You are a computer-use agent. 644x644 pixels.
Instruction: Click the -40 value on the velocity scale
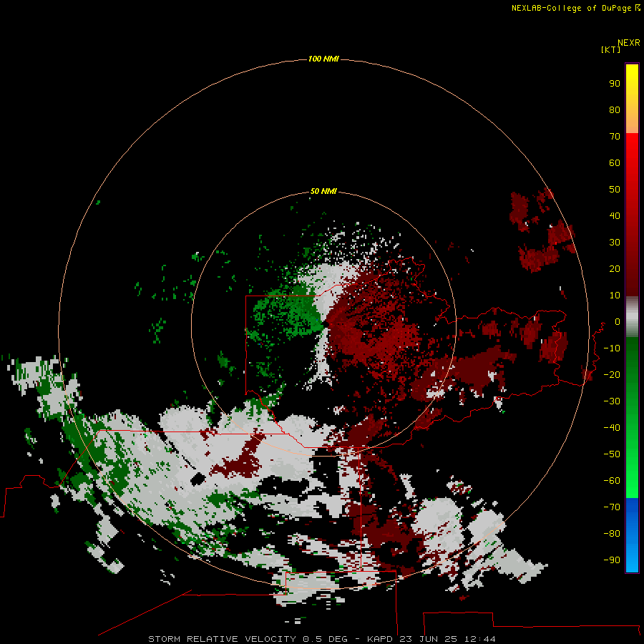pos(612,428)
